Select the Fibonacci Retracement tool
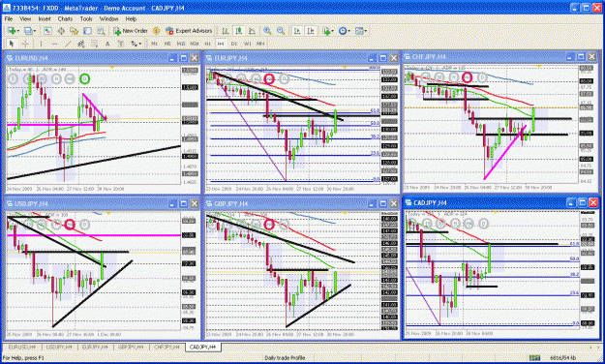 click(94, 44)
